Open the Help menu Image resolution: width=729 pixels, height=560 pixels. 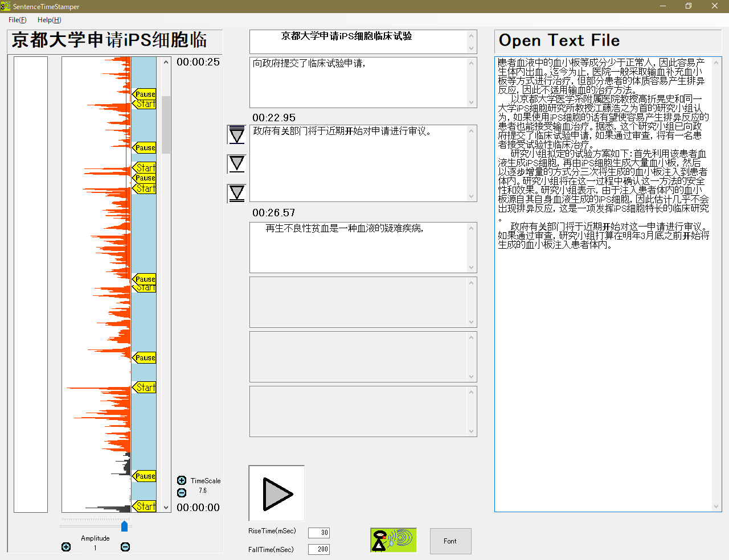click(49, 19)
